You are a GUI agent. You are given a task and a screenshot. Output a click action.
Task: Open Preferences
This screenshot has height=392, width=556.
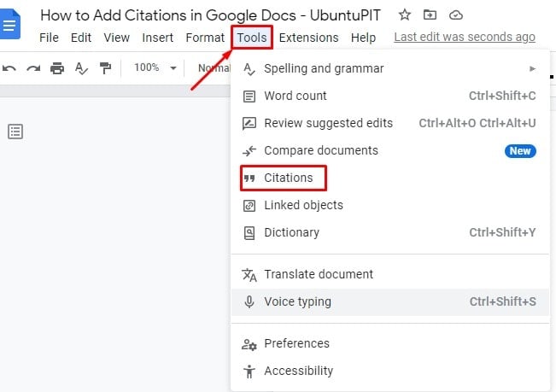coord(390,343)
